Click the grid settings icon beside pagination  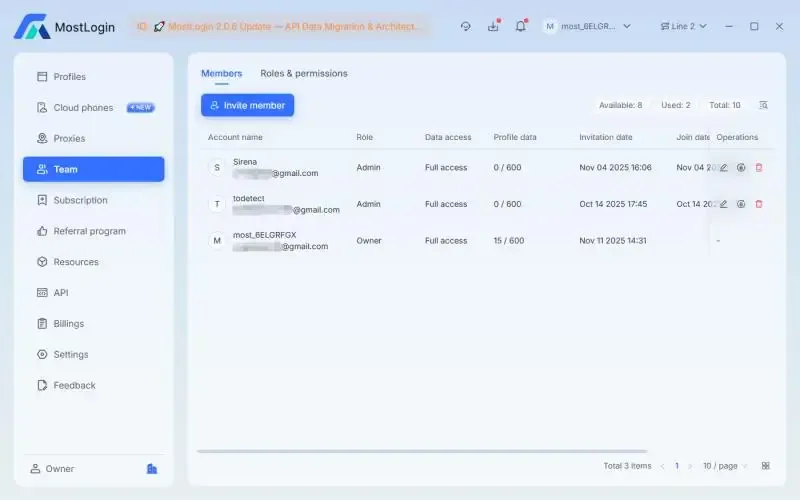(765, 466)
